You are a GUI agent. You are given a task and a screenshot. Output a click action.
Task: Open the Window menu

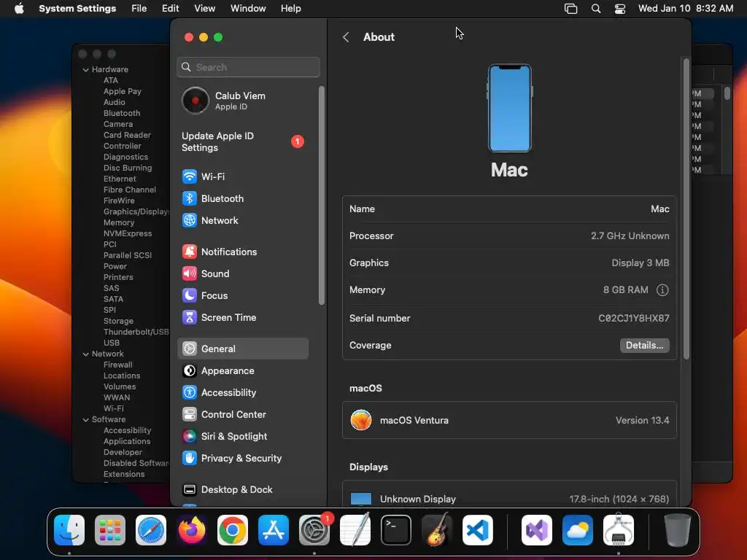[248, 8]
